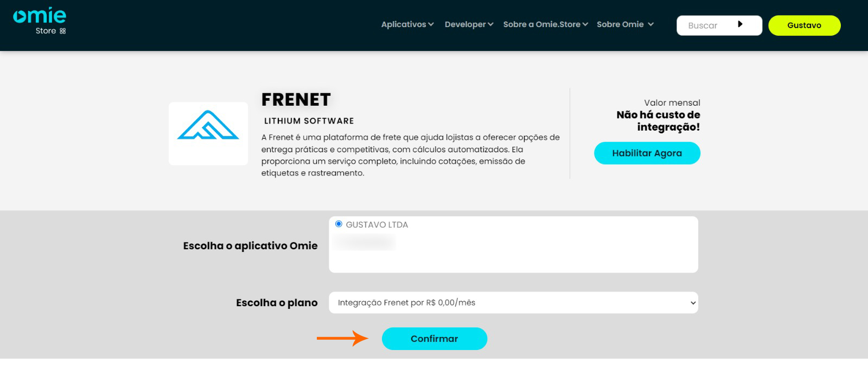The width and height of the screenshot is (868, 369).
Task: Open the Aplicativos dropdown menu
Action: click(x=406, y=24)
